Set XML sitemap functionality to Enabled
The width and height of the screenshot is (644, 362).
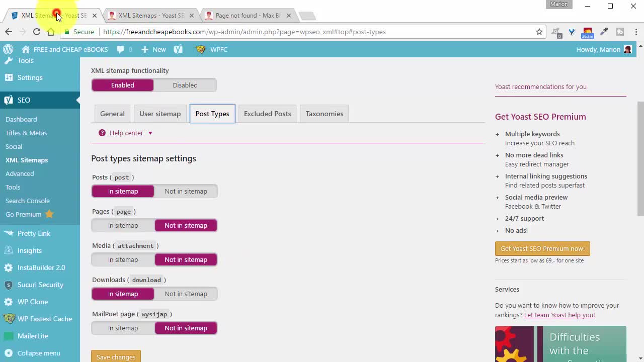(x=123, y=85)
